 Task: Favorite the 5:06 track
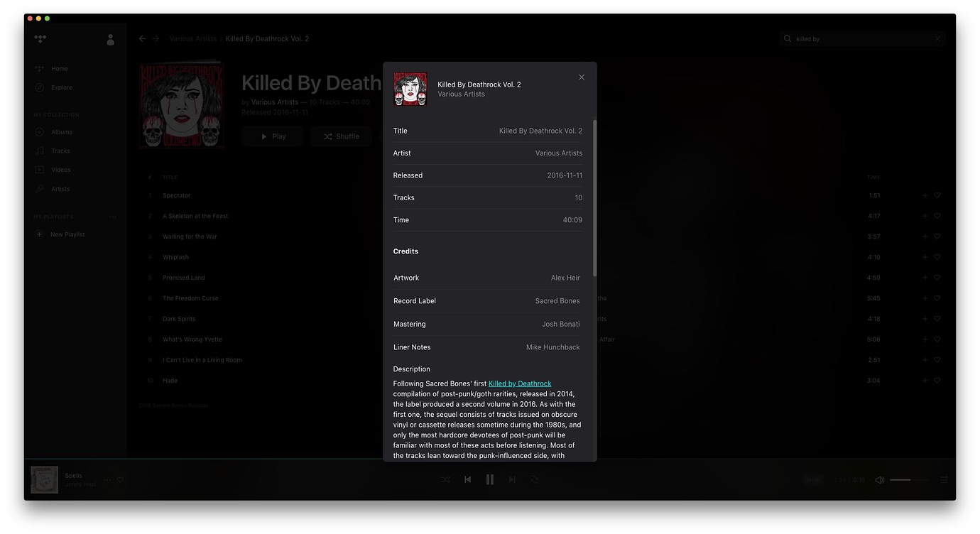point(937,339)
